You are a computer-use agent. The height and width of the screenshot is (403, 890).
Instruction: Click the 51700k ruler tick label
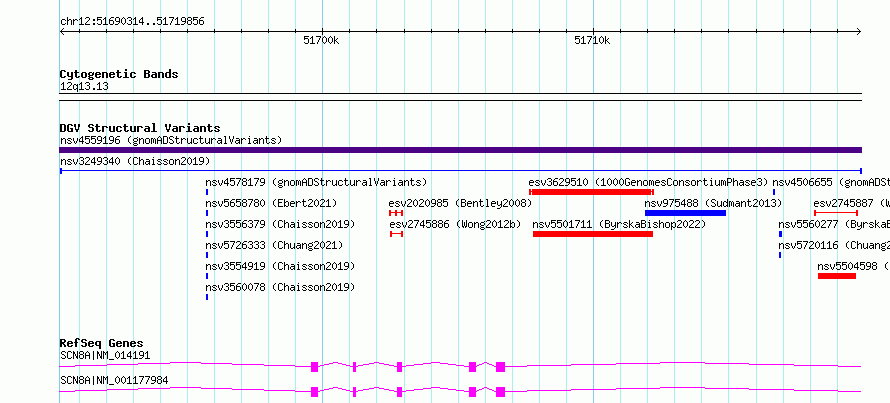point(321,40)
